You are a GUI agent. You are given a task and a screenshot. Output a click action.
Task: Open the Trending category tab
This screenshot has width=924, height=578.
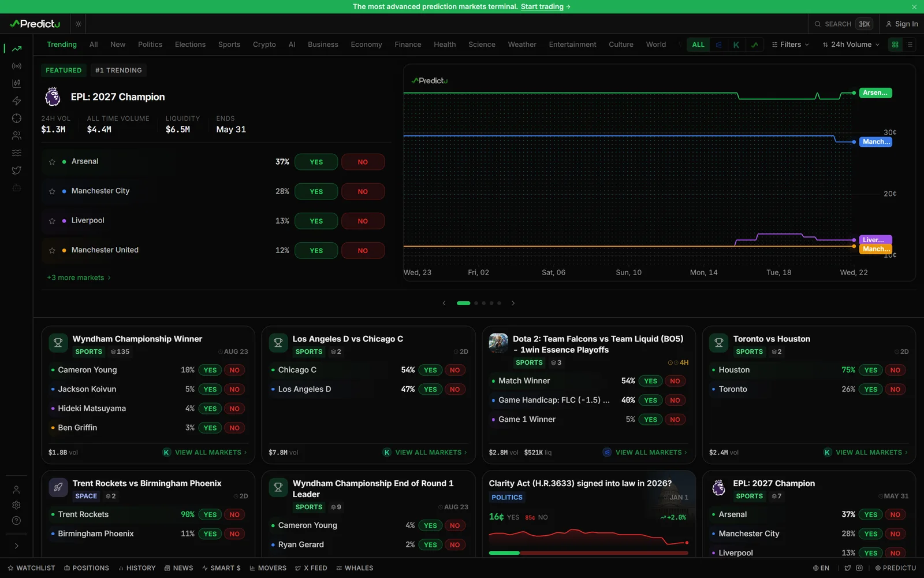click(62, 45)
